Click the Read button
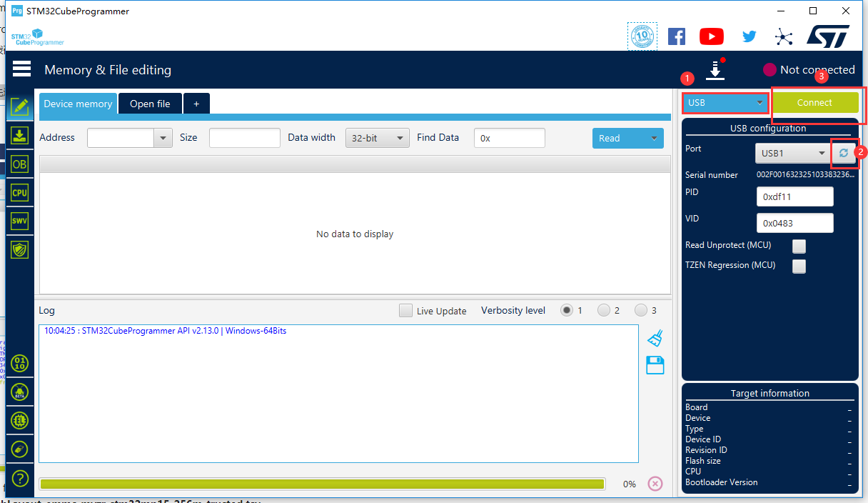 [618, 139]
